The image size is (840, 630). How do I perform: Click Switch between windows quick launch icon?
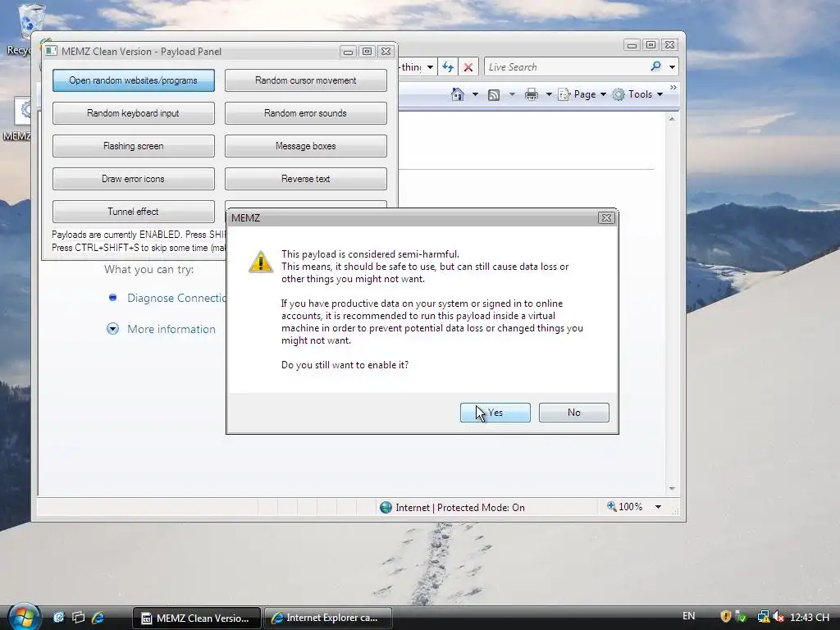pyautogui.click(x=78, y=617)
